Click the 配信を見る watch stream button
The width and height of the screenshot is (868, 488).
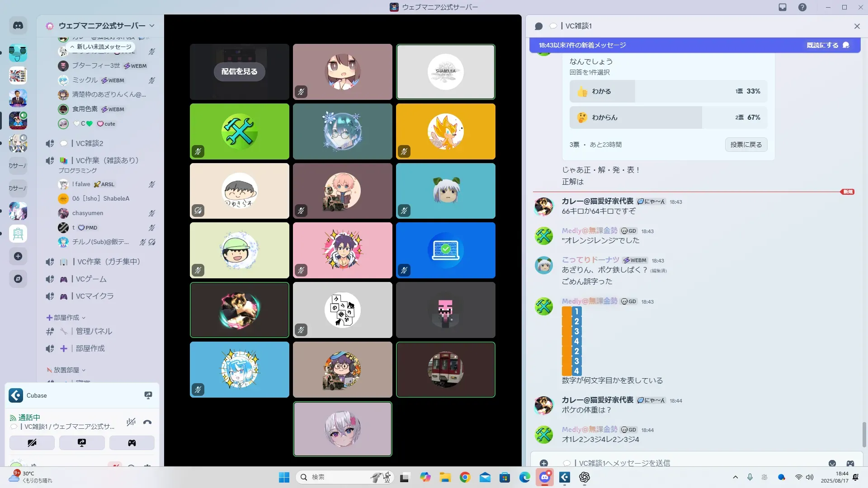(x=239, y=71)
